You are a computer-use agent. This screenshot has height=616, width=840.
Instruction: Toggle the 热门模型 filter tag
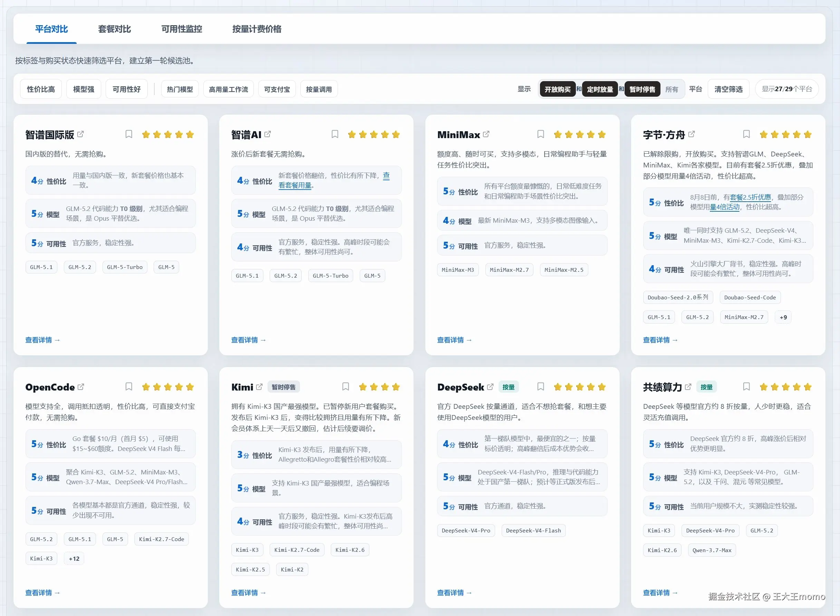point(180,89)
